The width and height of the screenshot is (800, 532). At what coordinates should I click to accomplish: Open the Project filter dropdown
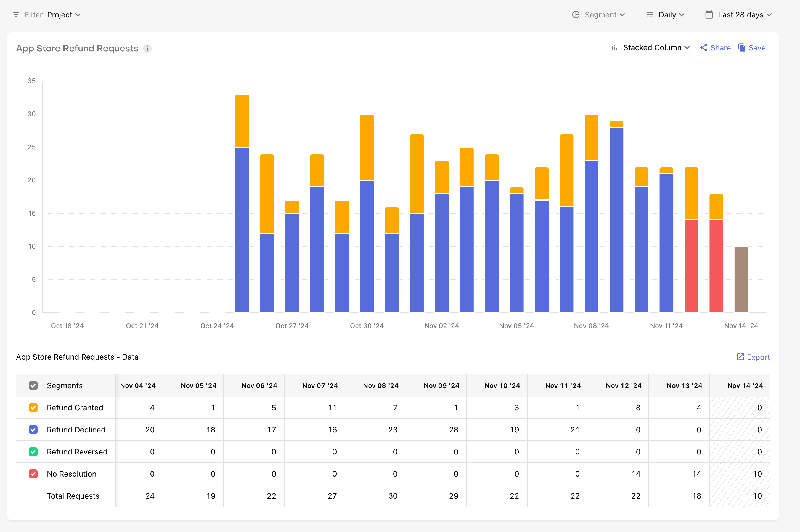[64, 15]
